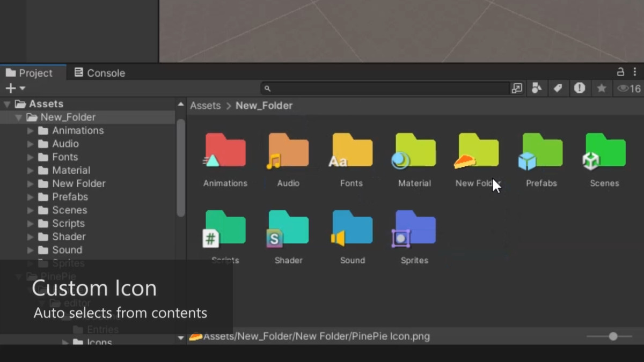This screenshot has width=644, height=362.
Task: Toggle the Project panel lock icon
Action: click(x=620, y=72)
